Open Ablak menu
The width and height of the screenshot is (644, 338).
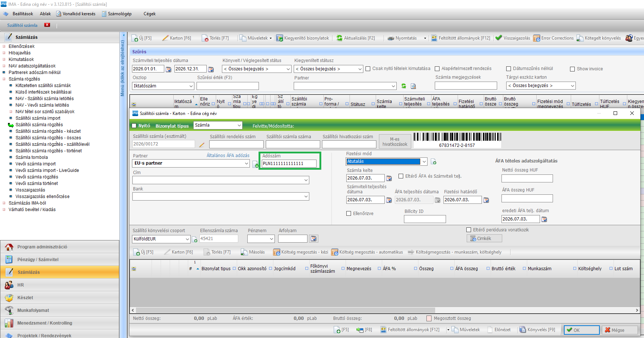(x=45, y=14)
